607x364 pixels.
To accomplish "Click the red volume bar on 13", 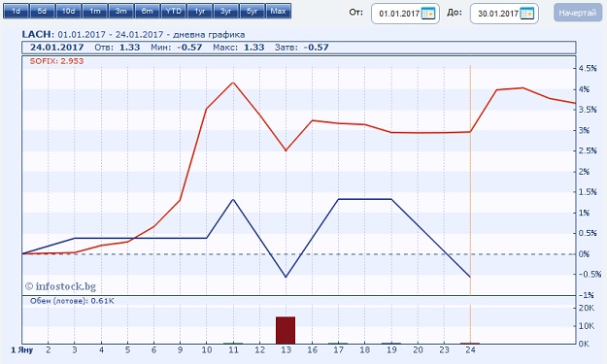I will [x=286, y=330].
